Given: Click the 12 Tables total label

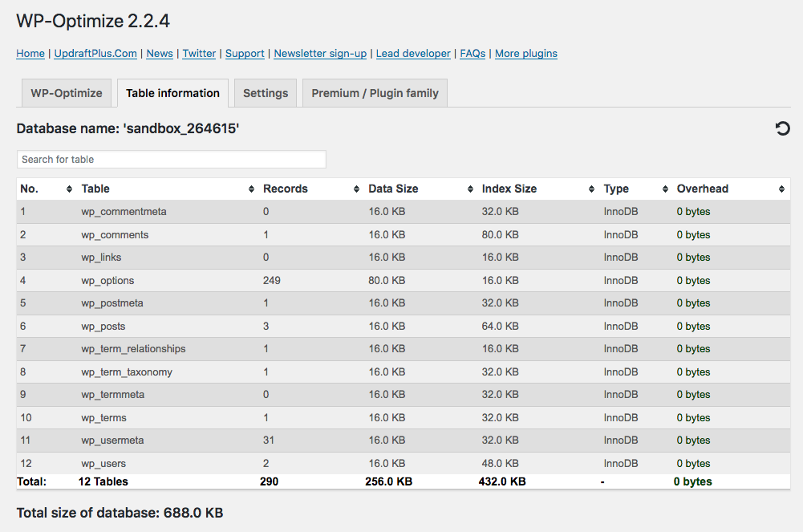Looking at the screenshot, I should (x=103, y=481).
